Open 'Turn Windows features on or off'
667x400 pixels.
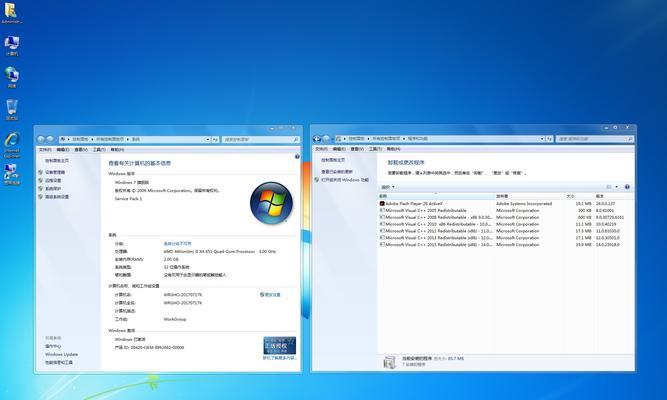[x=345, y=180]
